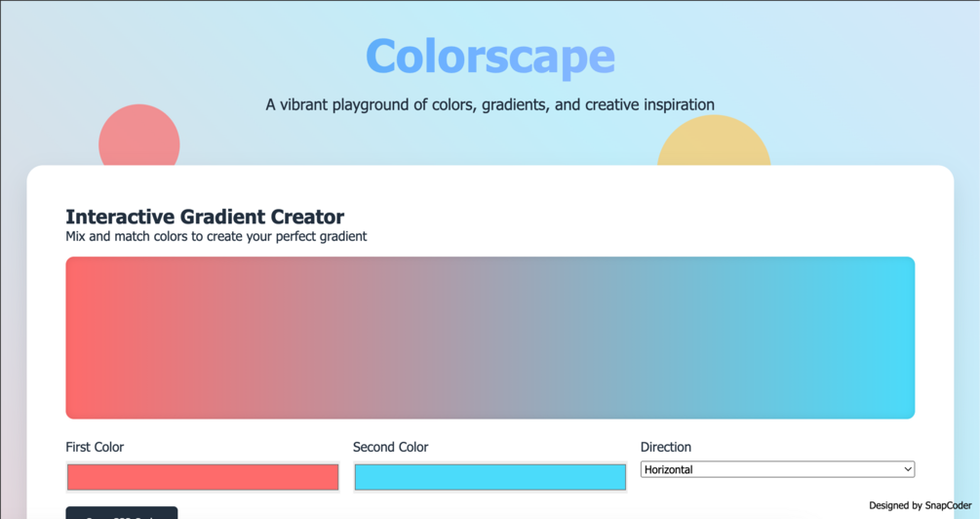Click the vibrant playground tagline text

tap(490, 104)
